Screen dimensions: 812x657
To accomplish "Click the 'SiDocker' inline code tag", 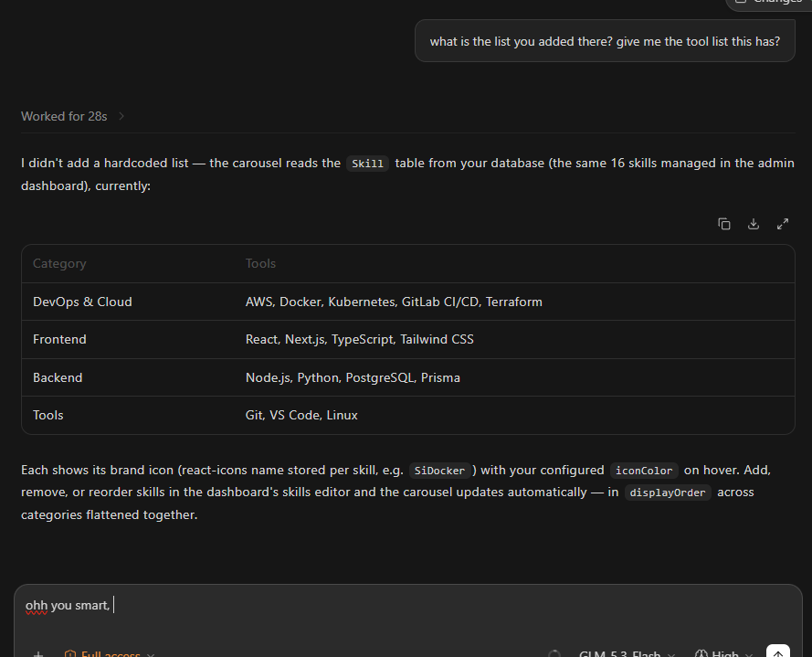I will 439,471.
